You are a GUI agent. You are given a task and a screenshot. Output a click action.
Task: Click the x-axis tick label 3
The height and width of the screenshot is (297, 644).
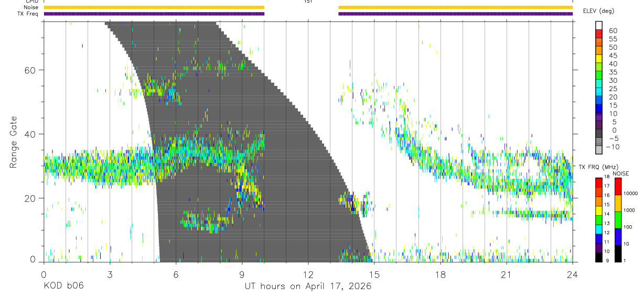coord(110,274)
